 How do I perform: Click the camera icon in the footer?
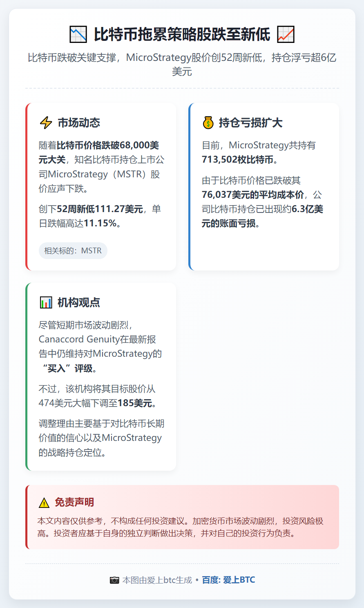114,580
